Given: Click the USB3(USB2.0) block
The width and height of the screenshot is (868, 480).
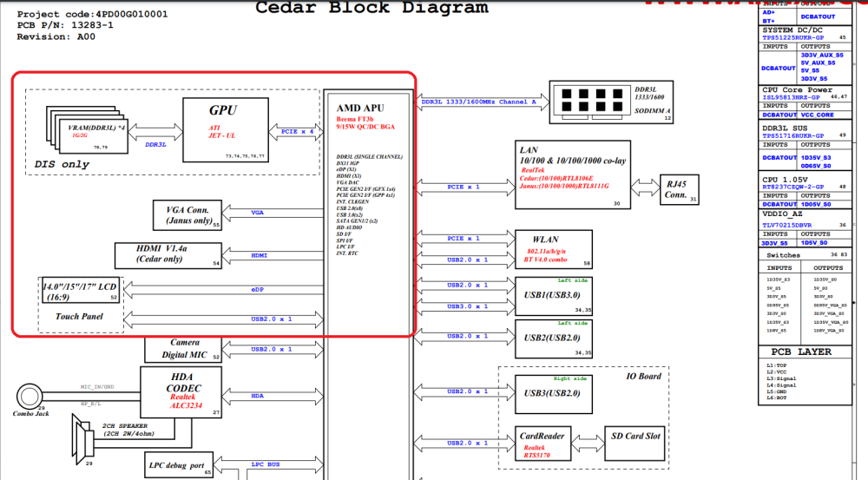Looking at the screenshot, I should pyautogui.click(x=554, y=394).
